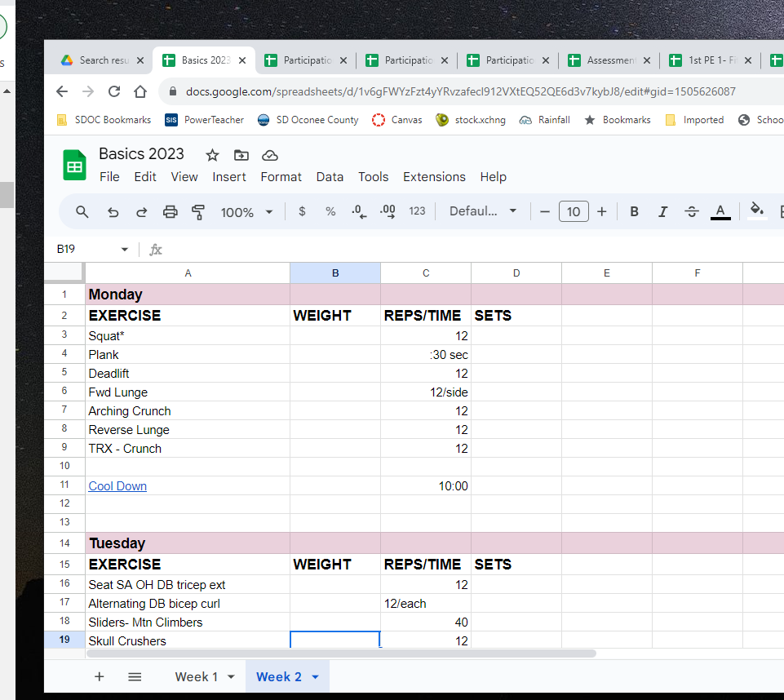Toggle italic formatting
This screenshot has width=784, height=700.
(x=662, y=211)
